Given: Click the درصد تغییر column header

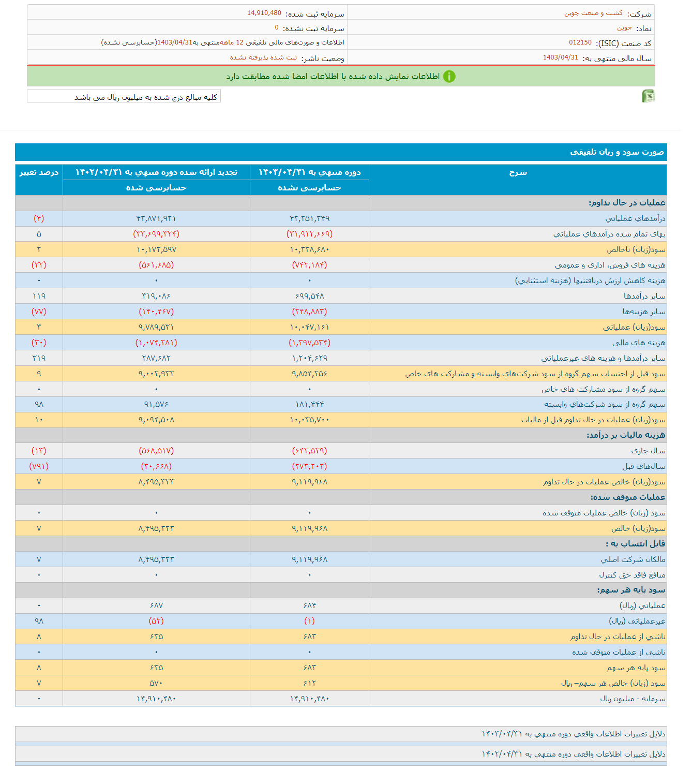Looking at the screenshot, I should 39,172.
